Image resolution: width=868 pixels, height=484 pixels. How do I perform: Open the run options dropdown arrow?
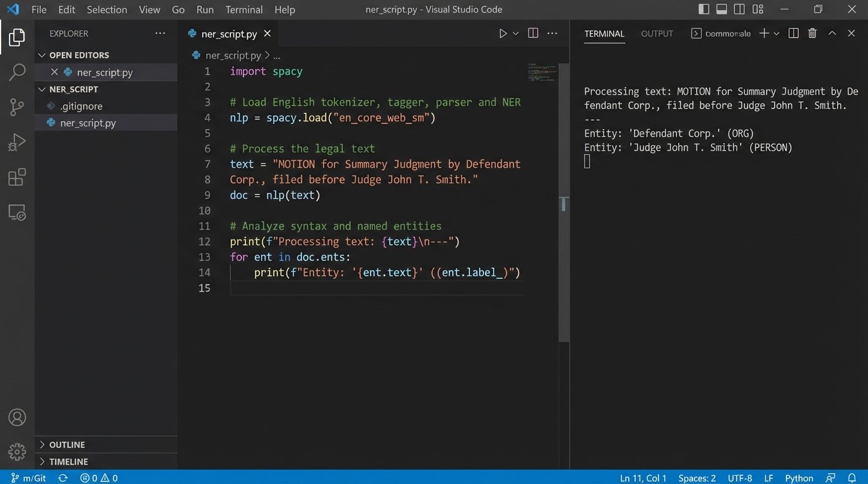coord(516,34)
